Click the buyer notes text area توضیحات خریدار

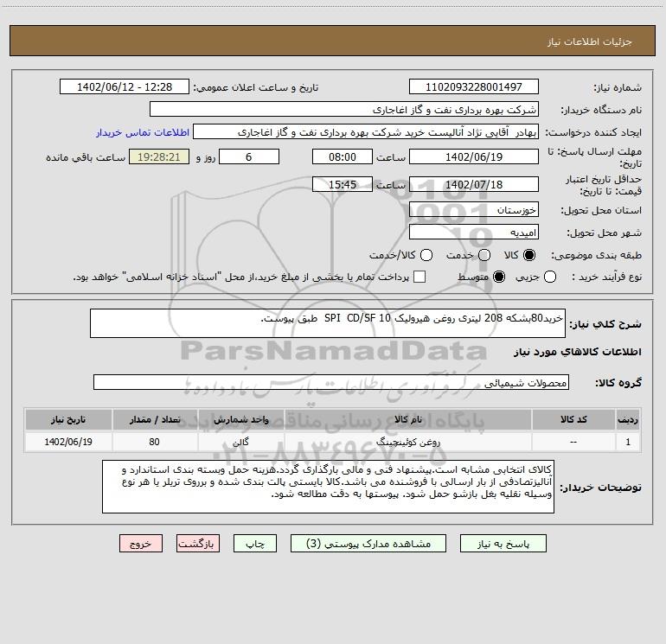pyautogui.click(x=328, y=487)
